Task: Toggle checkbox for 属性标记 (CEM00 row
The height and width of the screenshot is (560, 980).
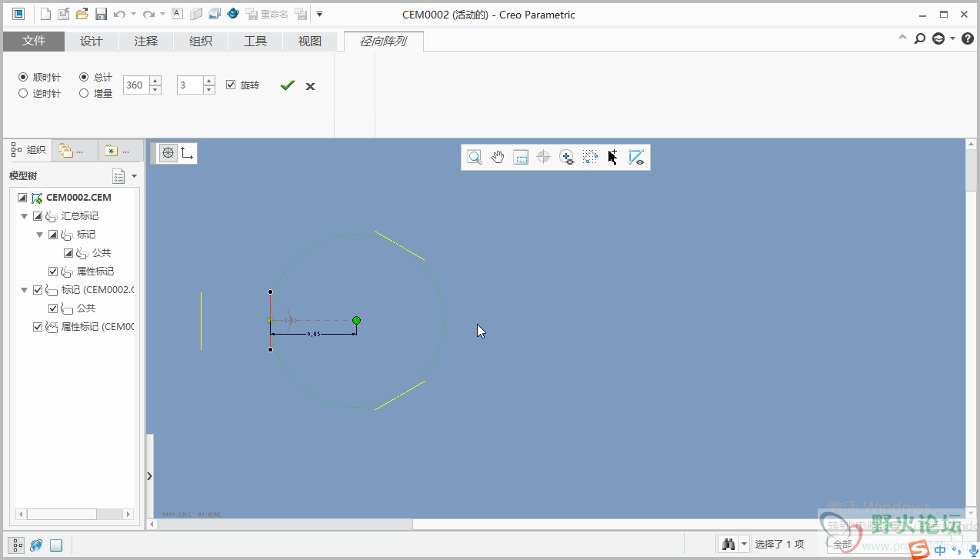Action: (x=38, y=327)
